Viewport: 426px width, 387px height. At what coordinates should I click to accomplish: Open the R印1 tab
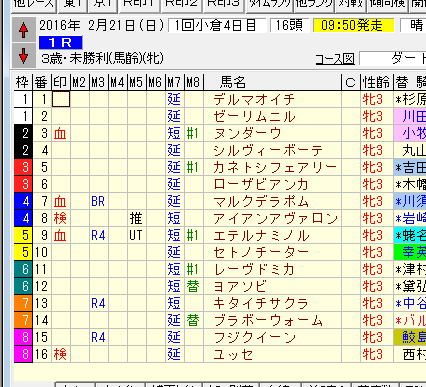point(139,5)
